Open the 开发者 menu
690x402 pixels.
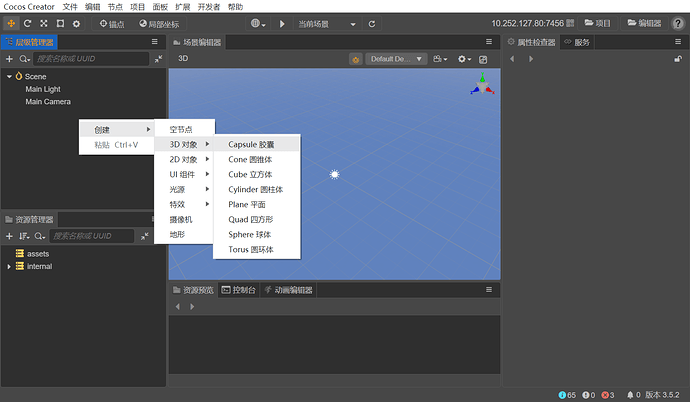coord(209,7)
